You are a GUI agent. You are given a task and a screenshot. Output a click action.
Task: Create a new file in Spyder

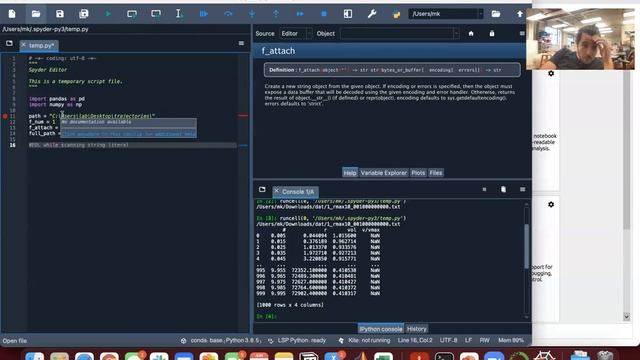pos(12,14)
